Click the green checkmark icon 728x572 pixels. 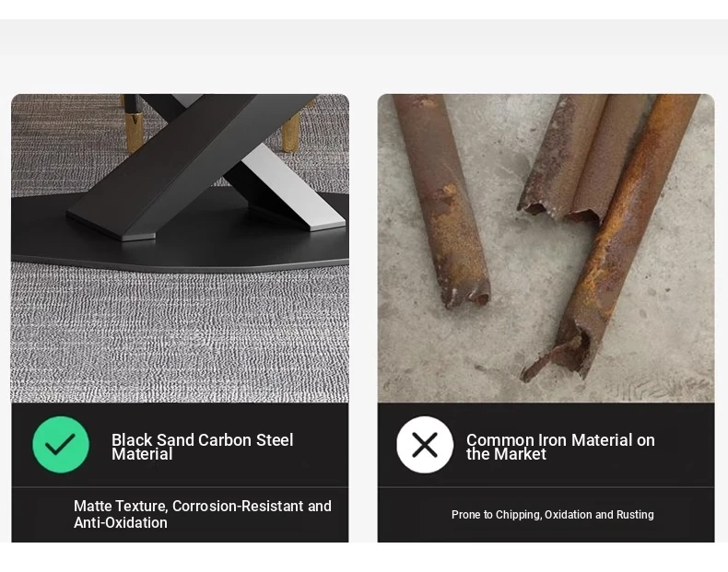[x=61, y=444]
